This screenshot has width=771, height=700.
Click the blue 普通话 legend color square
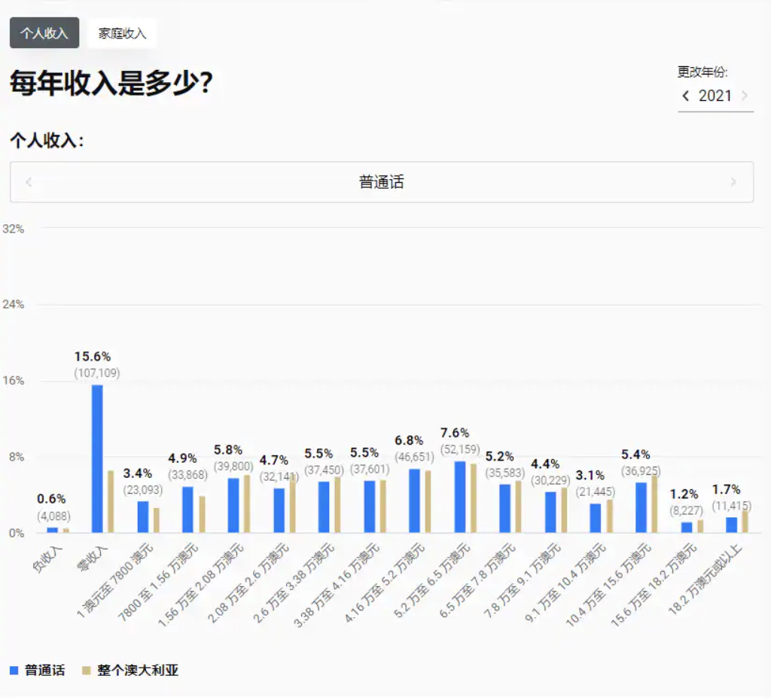coord(14,670)
